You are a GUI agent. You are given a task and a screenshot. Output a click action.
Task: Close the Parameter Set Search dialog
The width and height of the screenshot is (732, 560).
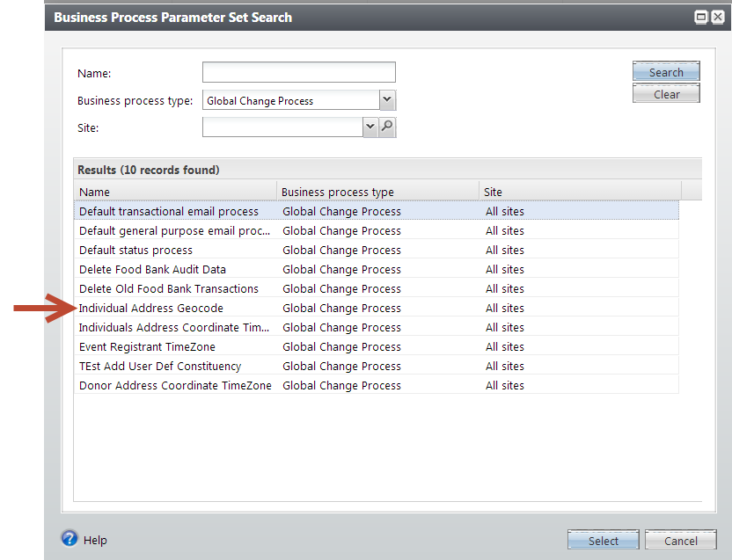[717, 17]
